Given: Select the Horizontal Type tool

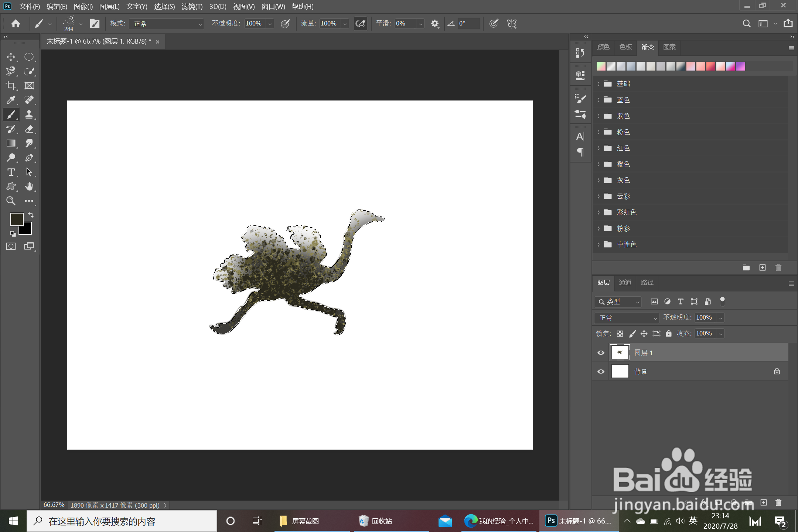Looking at the screenshot, I should (x=11, y=172).
